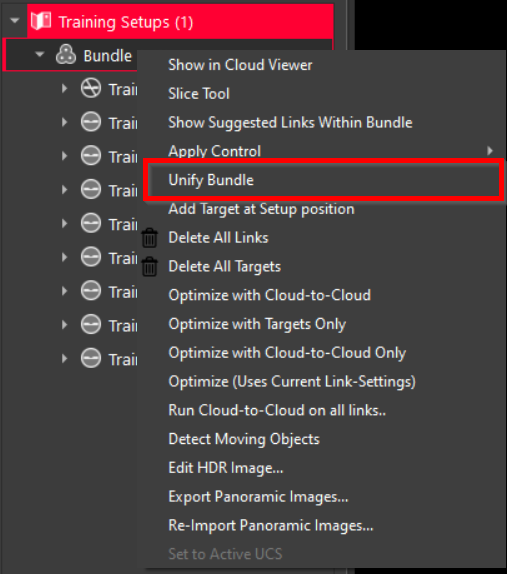Open the Slice Tool menu entry
The width and height of the screenshot is (507, 574).
click(199, 94)
